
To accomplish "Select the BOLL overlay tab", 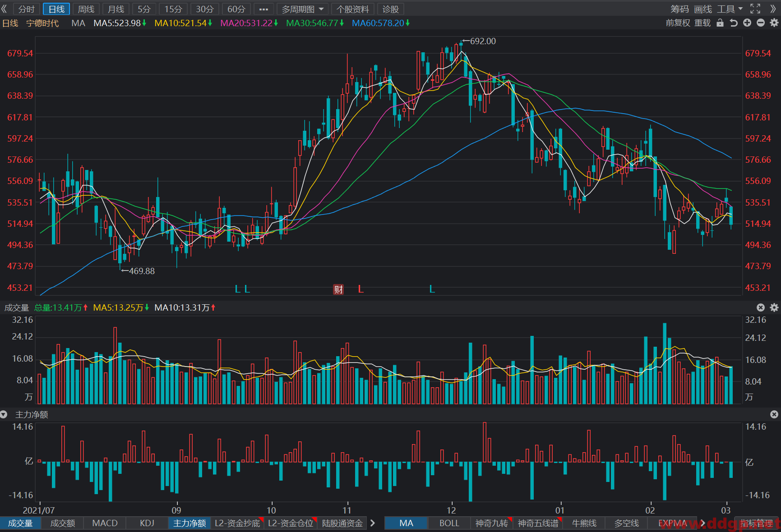I will coord(449,523).
